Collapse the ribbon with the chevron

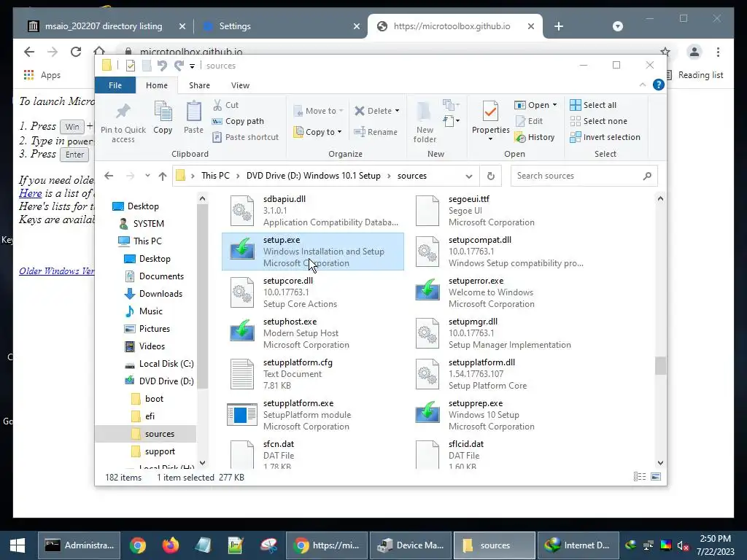[642, 85]
